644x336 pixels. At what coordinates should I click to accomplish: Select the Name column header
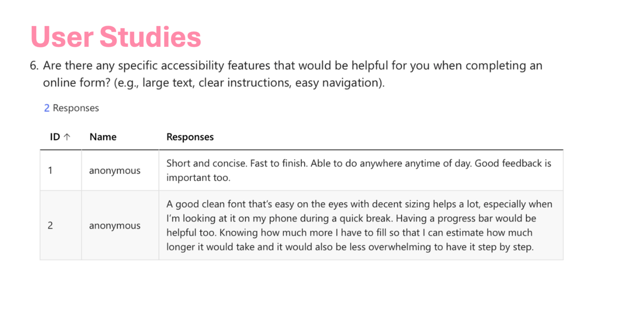coord(103,137)
